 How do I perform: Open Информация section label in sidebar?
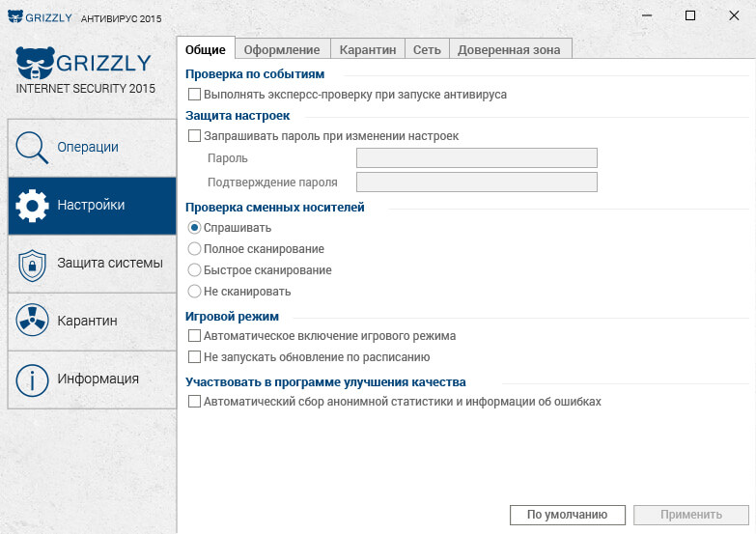click(x=98, y=379)
